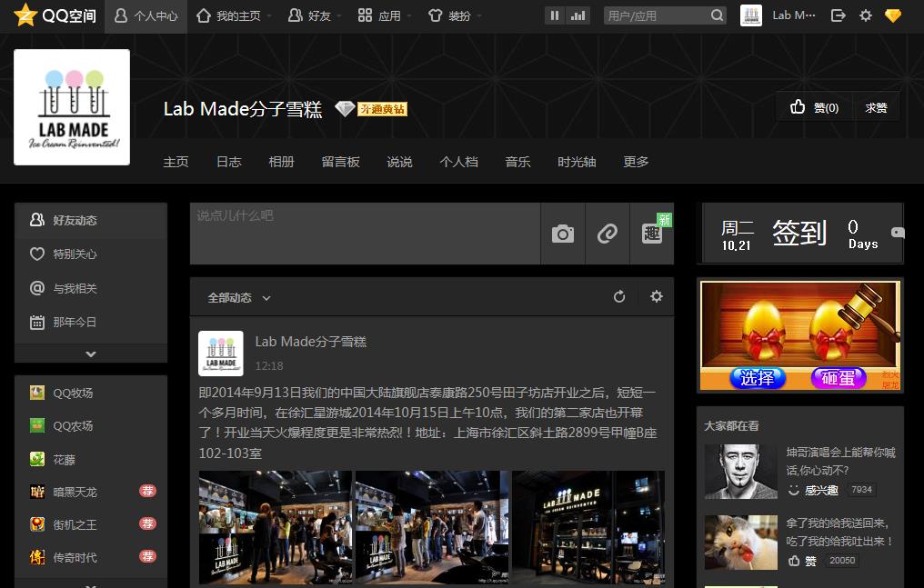Like the space with 赞(0) button
924x588 pixels.
(814, 107)
